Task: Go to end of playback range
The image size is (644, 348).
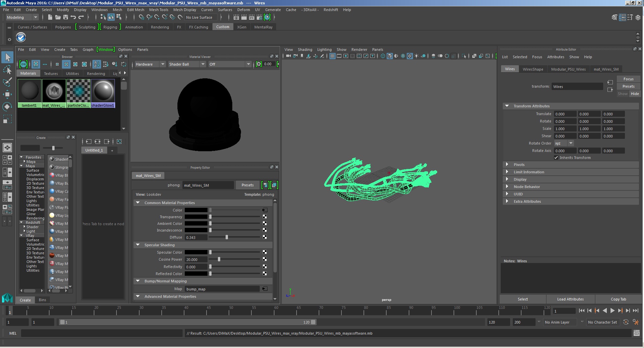Action: (x=635, y=311)
